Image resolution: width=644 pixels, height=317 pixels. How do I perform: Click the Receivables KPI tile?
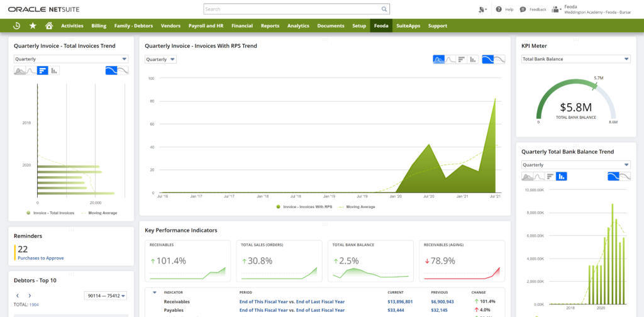click(x=187, y=262)
